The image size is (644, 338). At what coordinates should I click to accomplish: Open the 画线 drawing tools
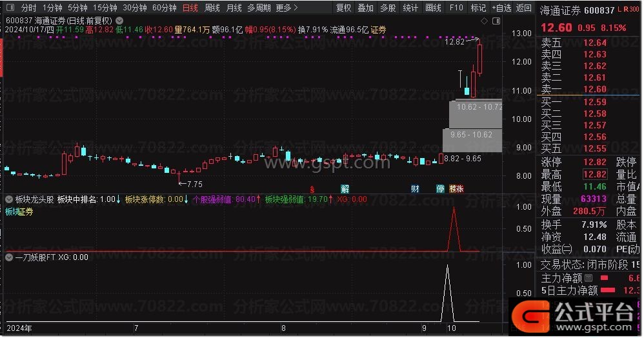433,8
